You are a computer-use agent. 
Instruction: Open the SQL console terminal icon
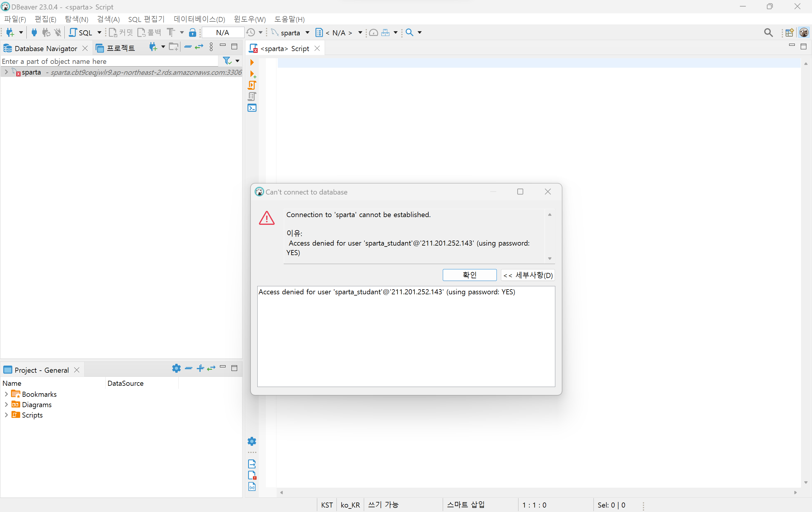click(x=252, y=108)
